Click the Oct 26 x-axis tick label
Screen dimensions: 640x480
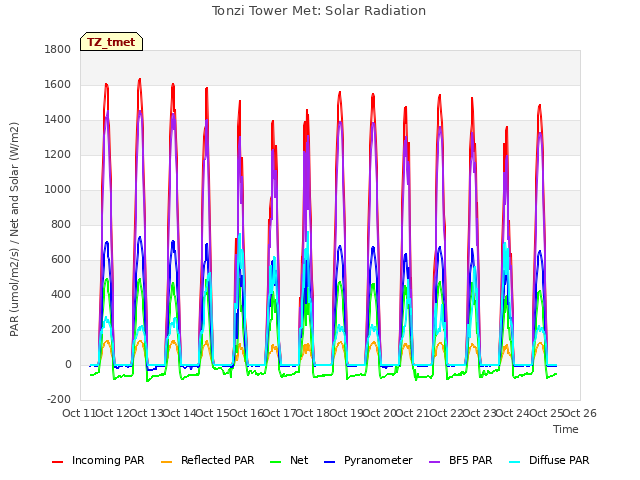pyautogui.click(x=580, y=413)
